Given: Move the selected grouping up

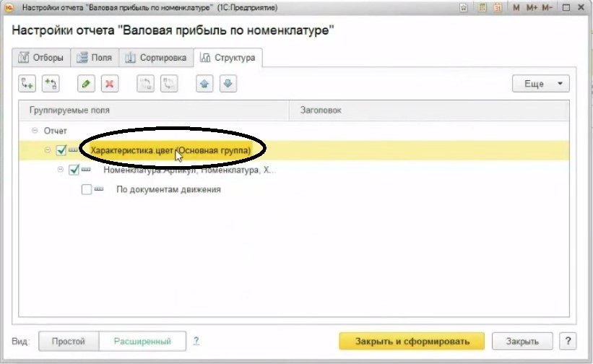Looking at the screenshot, I should pos(204,84).
